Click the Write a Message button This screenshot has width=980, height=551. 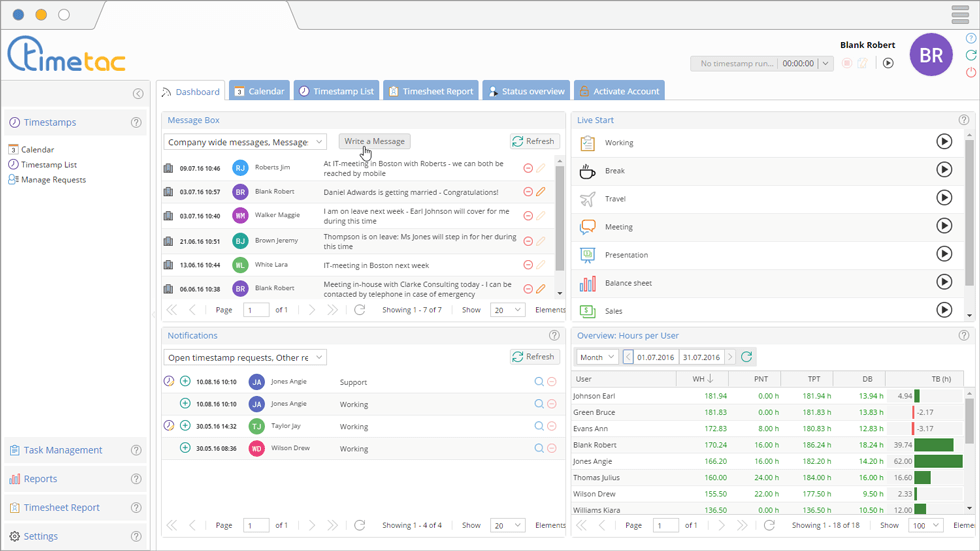(x=374, y=141)
